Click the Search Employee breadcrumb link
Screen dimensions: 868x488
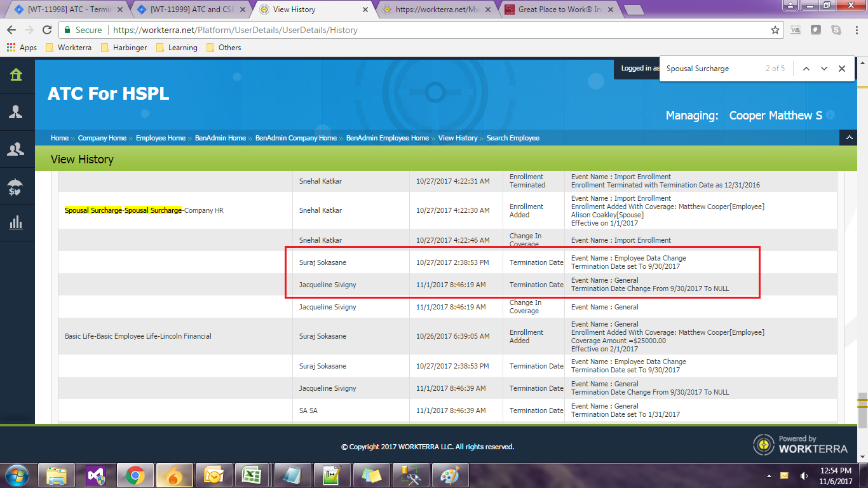513,138
